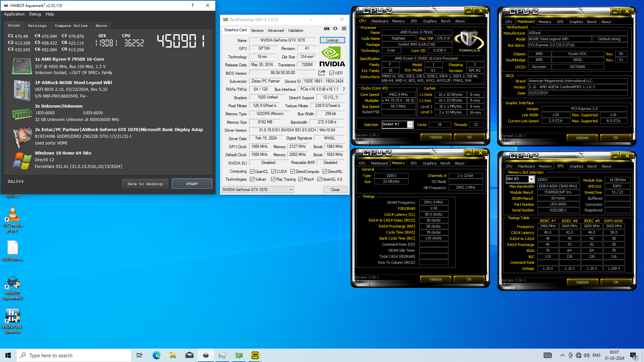
Task: Open Application menu in Aquamark
Action: point(14,14)
